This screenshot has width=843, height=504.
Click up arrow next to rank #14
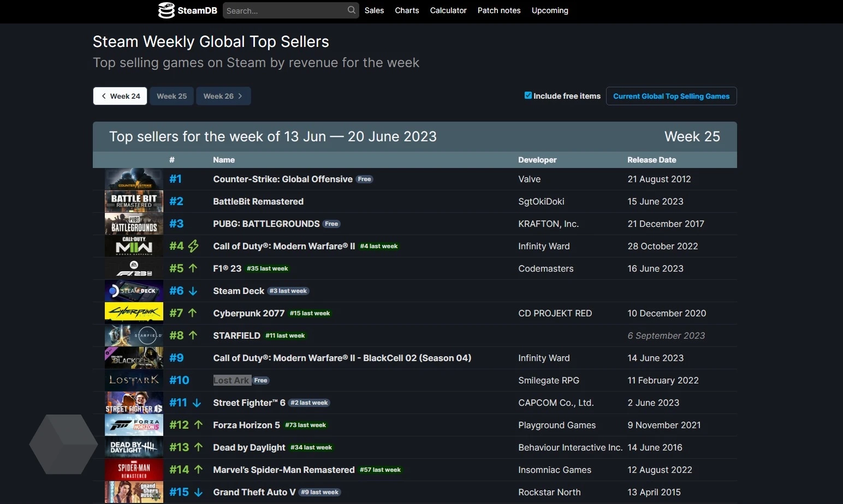[x=199, y=470]
